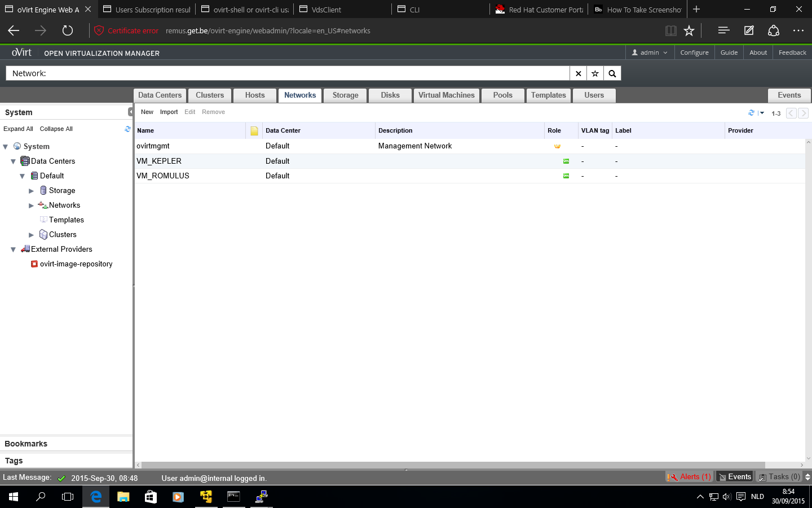Bookmark the search with the star icon
This screenshot has width=812, height=508.
coord(595,73)
